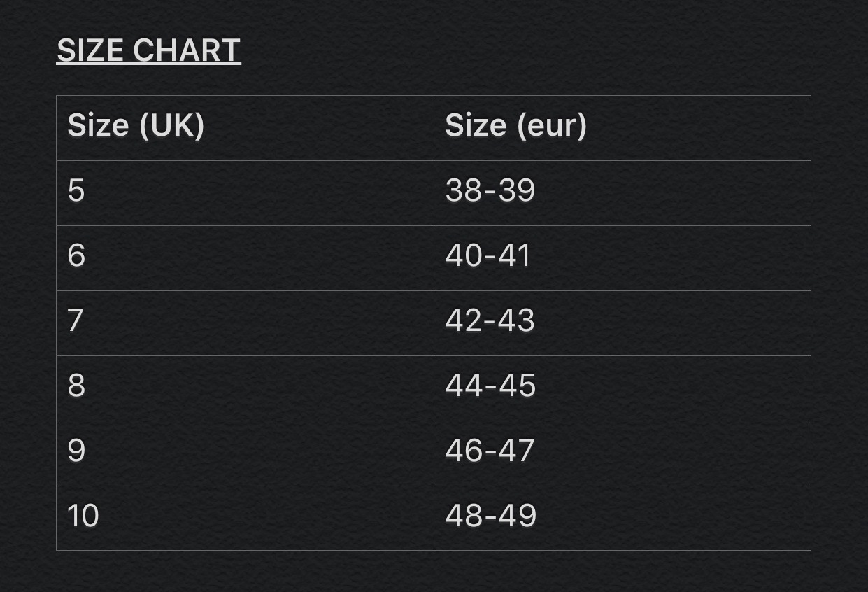Select the 48-49 eur size cell
Screen dimensions: 868x592
coord(622,518)
